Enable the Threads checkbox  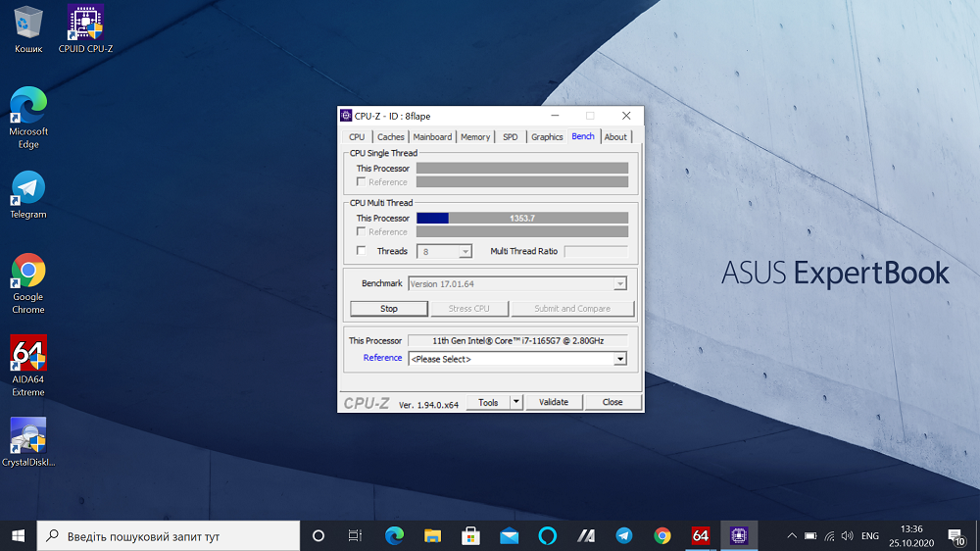(x=361, y=251)
